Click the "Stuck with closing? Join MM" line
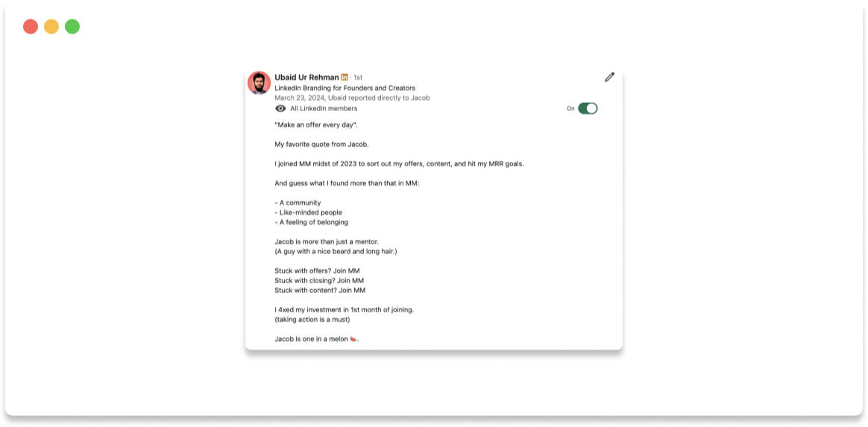This screenshot has height=427, width=868. pyautogui.click(x=319, y=281)
